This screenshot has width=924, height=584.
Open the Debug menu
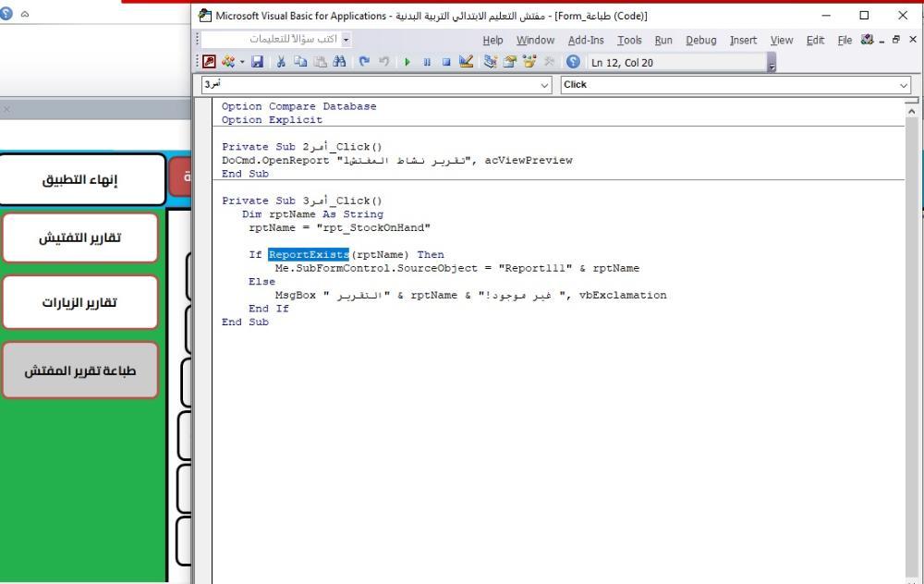coord(700,40)
